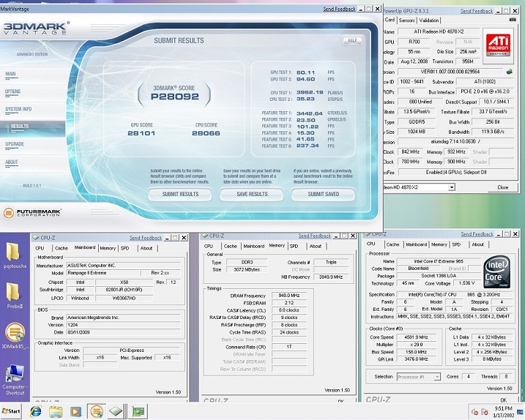Open UPGRADE in 3DMark Vantage sidebar
The width and height of the screenshot is (525, 420).
(15, 144)
